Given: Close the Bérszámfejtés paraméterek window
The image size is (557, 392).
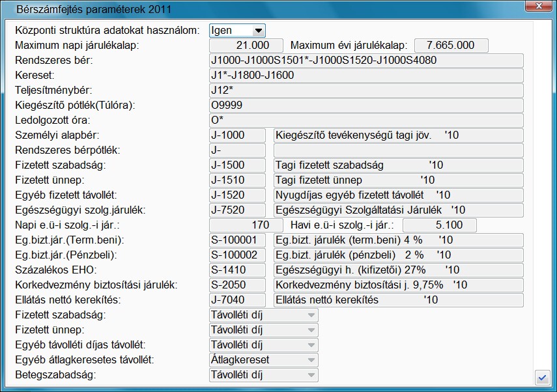Looking at the screenshot, I should 538,6.
